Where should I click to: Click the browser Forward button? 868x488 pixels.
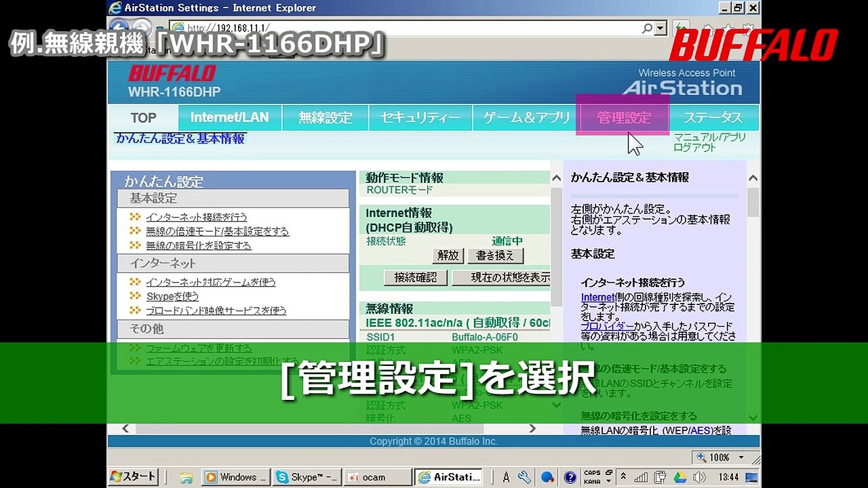click(141, 28)
